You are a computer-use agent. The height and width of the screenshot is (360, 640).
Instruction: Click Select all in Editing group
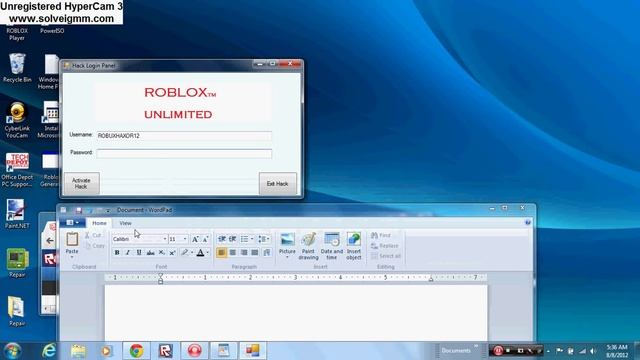coord(386,256)
